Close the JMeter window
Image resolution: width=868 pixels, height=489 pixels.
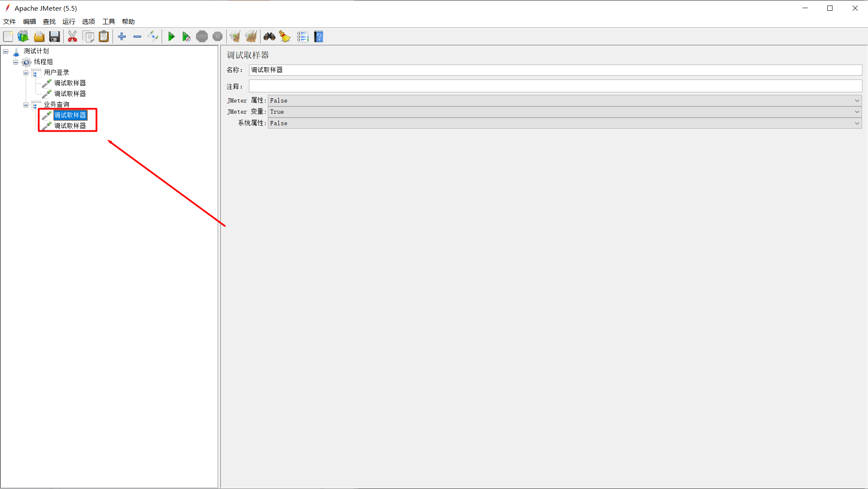tap(855, 8)
